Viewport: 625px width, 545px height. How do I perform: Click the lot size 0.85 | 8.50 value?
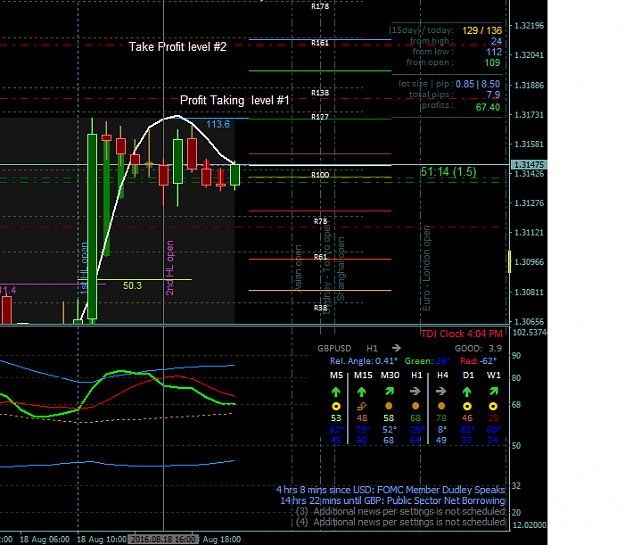tap(478, 84)
